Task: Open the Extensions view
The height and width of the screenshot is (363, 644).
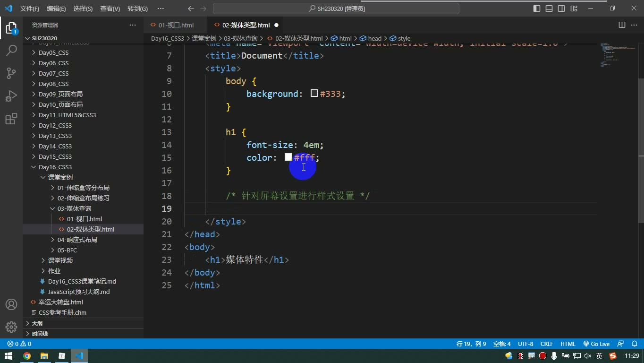Action: coord(11,119)
